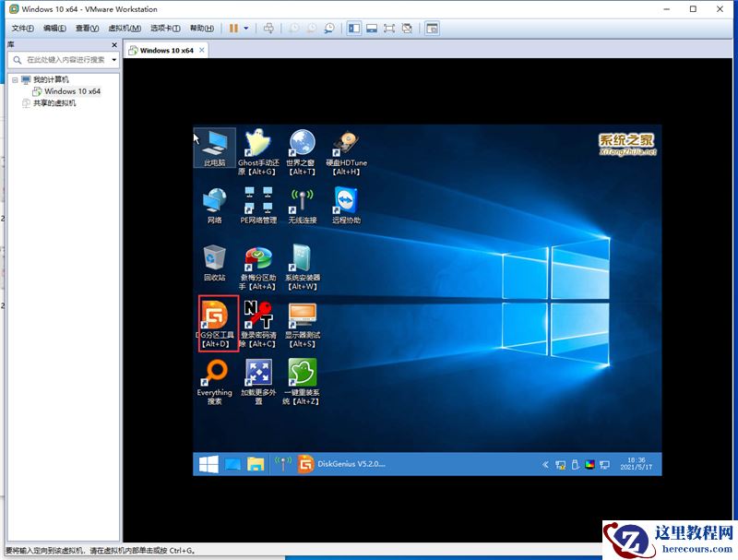Open Ghost手动还原 desktop shortcut
The width and height of the screenshot is (738, 560).
257,144
